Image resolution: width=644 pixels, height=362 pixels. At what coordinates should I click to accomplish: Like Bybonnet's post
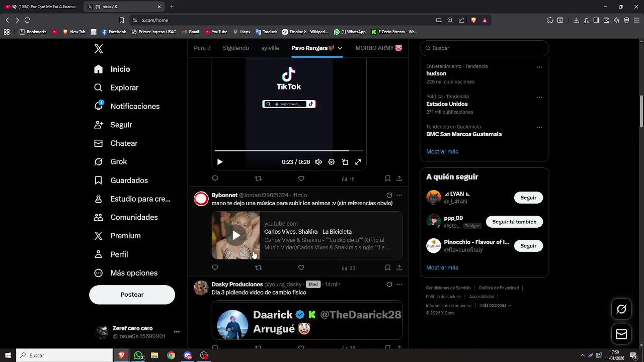[x=301, y=268]
